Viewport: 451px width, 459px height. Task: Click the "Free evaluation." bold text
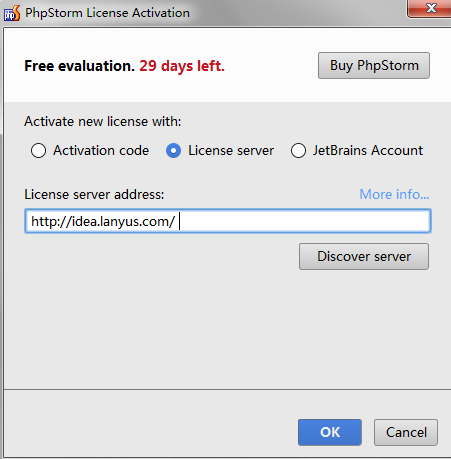(x=79, y=66)
